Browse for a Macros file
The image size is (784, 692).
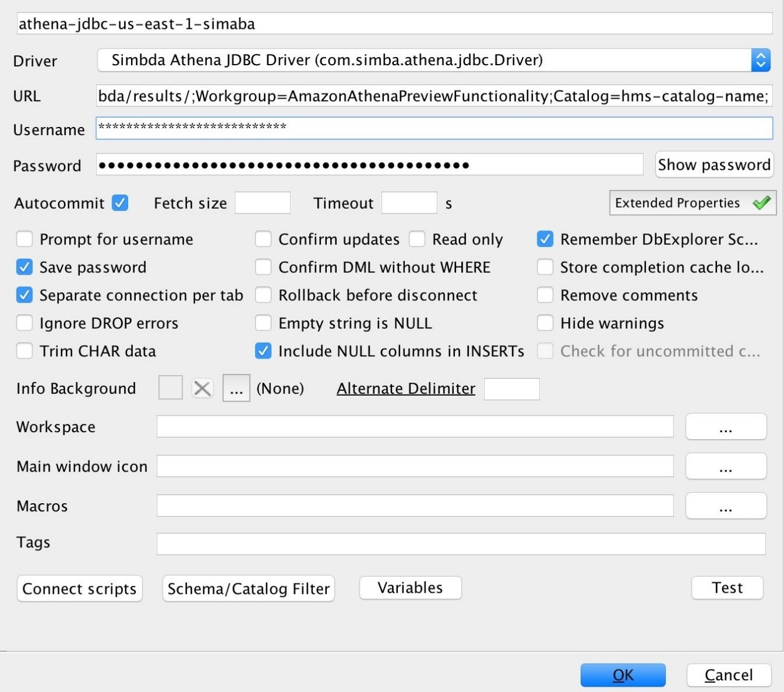[x=726, y=506]
